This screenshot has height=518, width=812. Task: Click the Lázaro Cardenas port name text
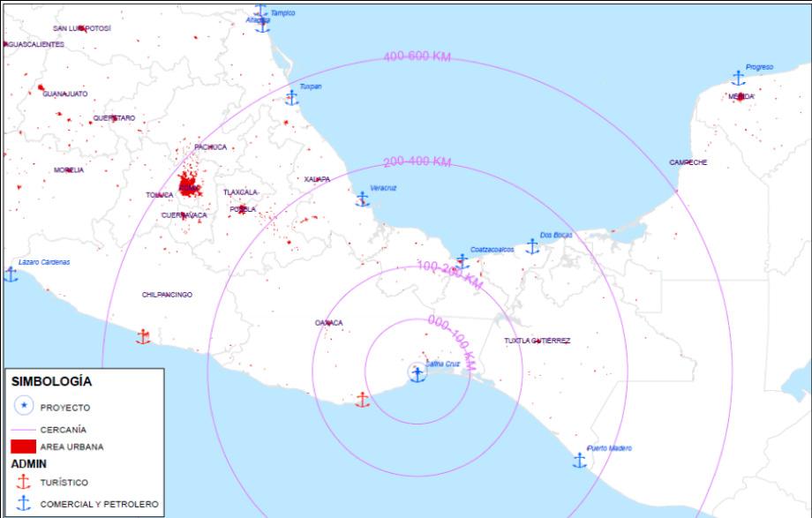(x=44, y=262)
